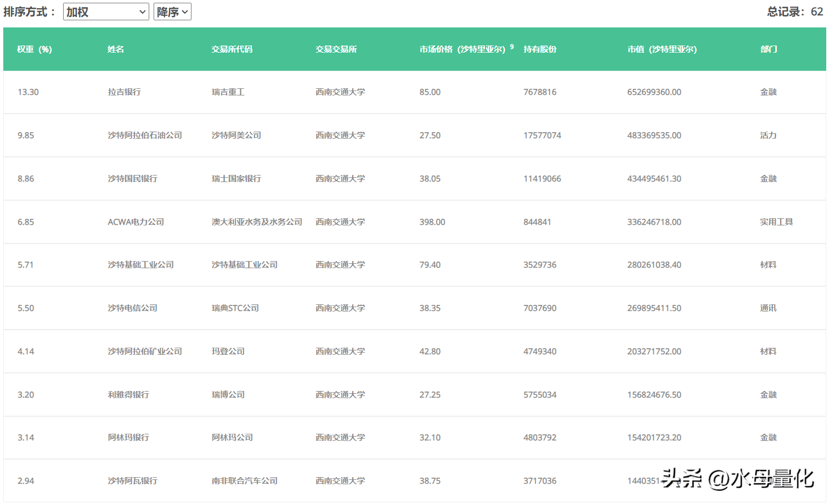Open the 降序 sort order dropdown
Screen dimensions: 829x504
click(x=172, y=12)
